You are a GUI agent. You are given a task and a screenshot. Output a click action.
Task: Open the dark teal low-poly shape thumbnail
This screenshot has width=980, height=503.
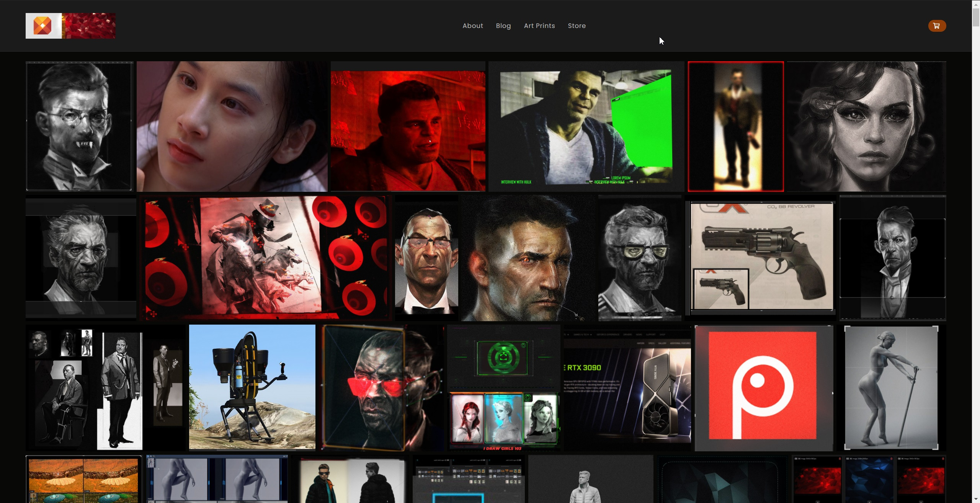click(x=723, y=479)
